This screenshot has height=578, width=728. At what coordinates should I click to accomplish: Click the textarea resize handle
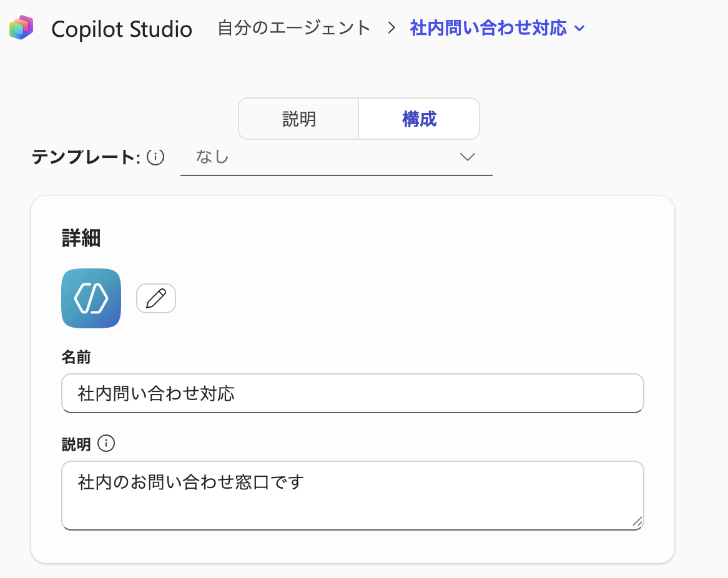point(637,522)
